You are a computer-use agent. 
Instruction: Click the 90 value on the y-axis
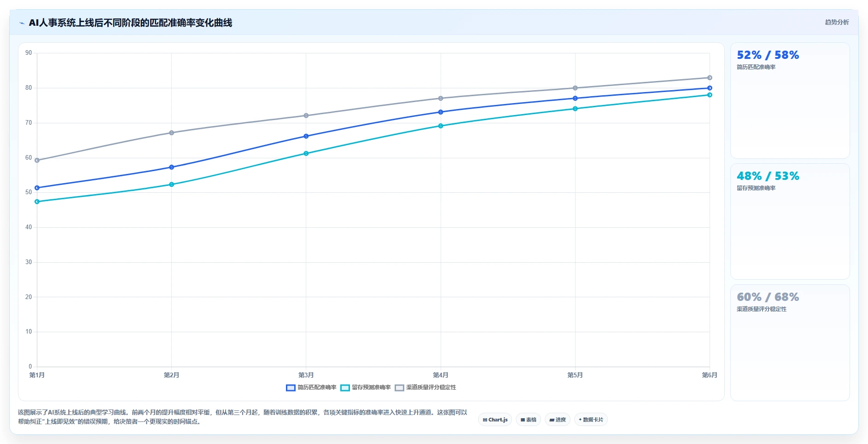tap(29, 53)
